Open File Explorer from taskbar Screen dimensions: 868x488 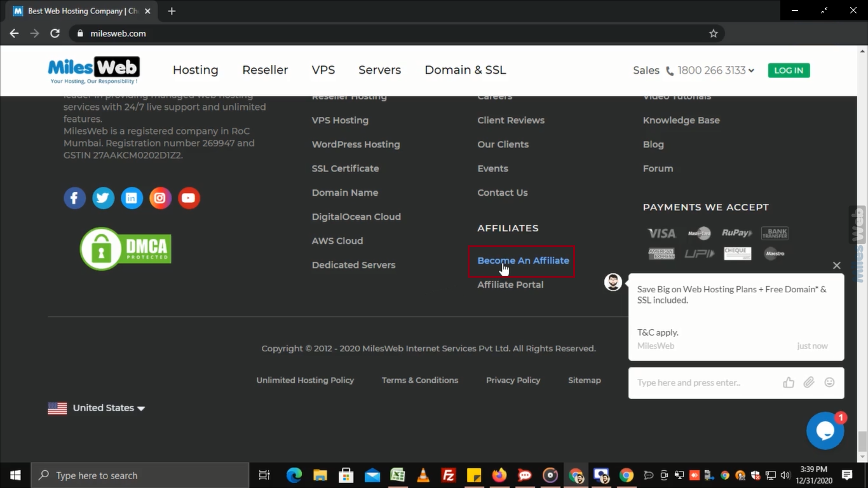pyautogui.click(x=320, y=475)
